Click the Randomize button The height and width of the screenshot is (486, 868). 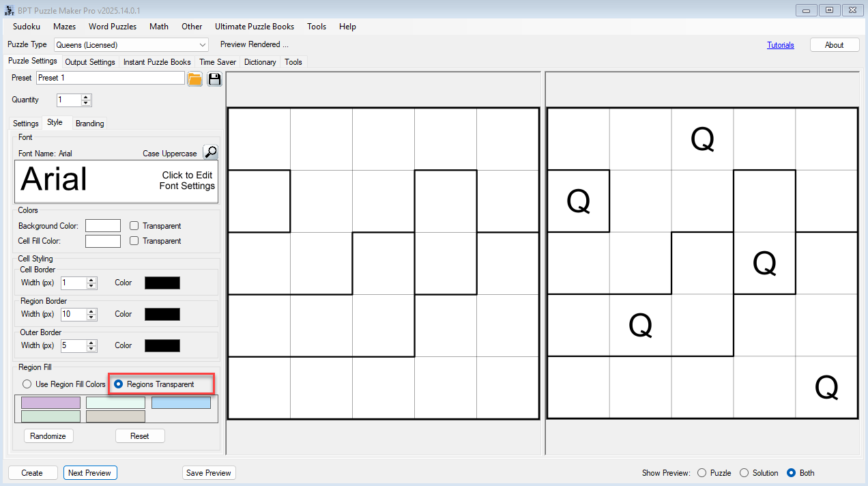(x=48, y=436)
